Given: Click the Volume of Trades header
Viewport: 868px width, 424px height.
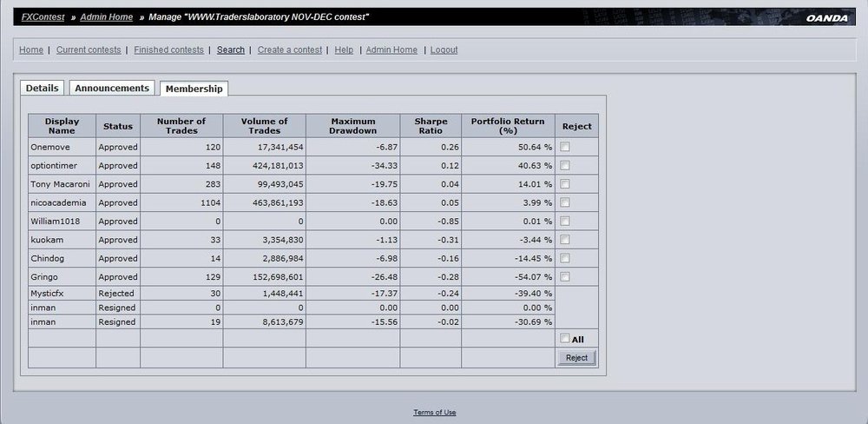Looking at the screenshot, I should click(x=265, y=126).
